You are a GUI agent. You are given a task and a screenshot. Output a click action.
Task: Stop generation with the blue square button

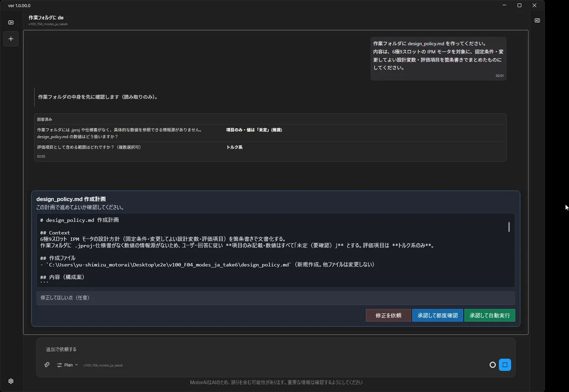(505, 365)
